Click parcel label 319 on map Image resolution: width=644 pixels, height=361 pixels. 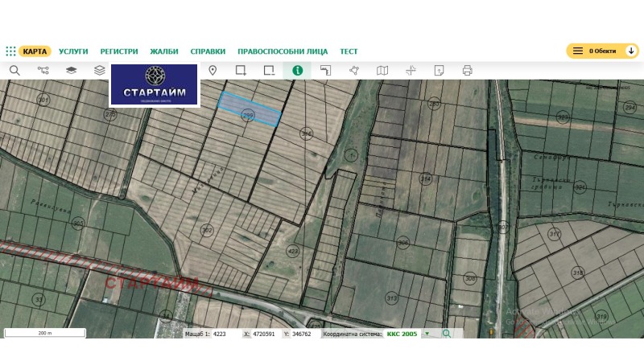[601, 316]
